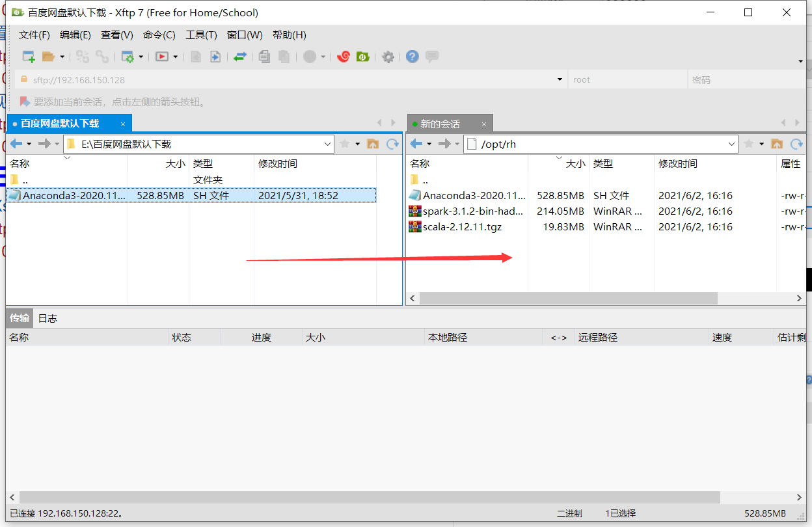
Task: Open remote back-history dropdown arrow
Action: 429,144
